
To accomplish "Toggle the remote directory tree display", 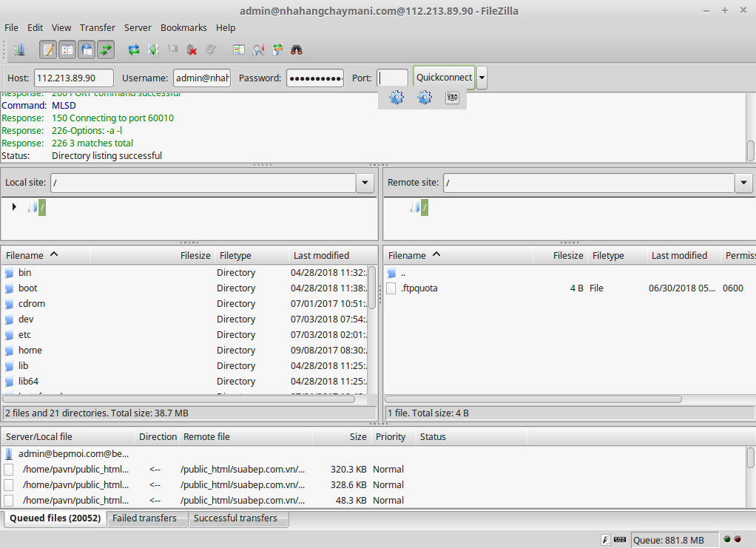I will click(x=87, y=50).
